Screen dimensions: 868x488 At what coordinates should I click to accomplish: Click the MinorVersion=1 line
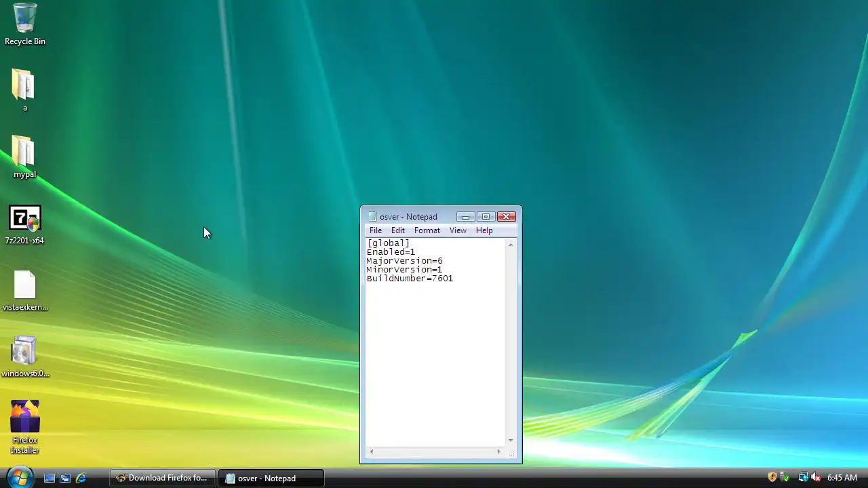404,270
